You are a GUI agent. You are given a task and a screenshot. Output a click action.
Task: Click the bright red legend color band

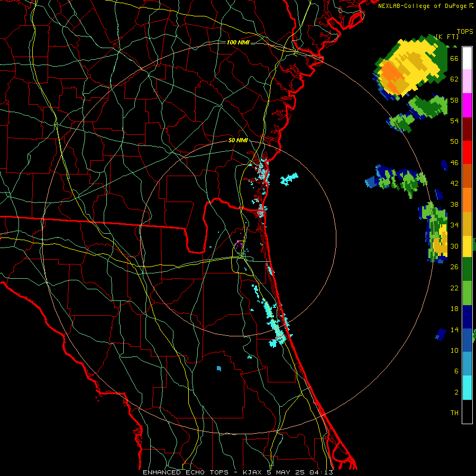(467, 152)
